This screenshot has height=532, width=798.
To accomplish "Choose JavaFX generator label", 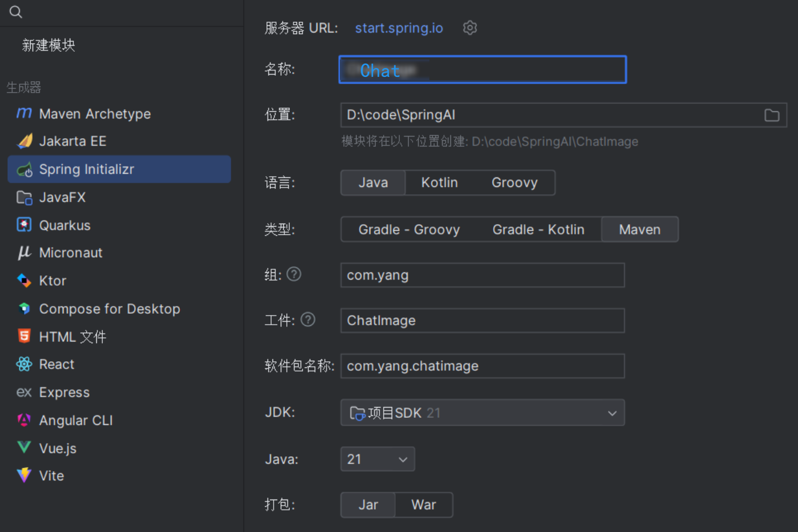I will pos(63,198).
